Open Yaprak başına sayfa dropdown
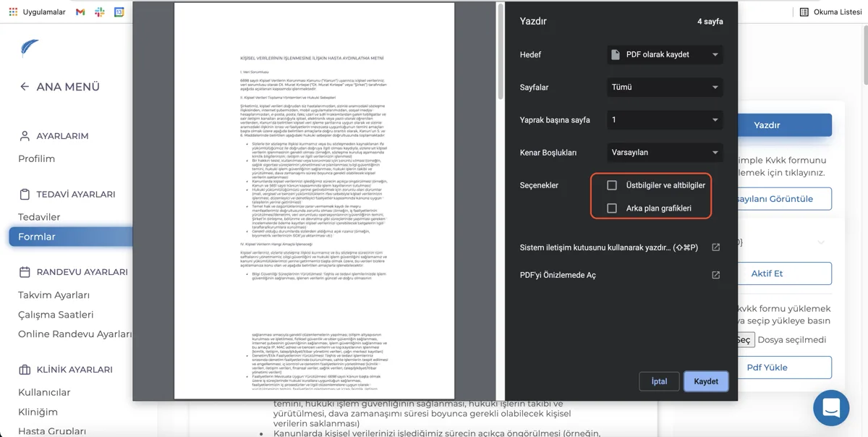868x437 pixels. [x=665, y=120]
